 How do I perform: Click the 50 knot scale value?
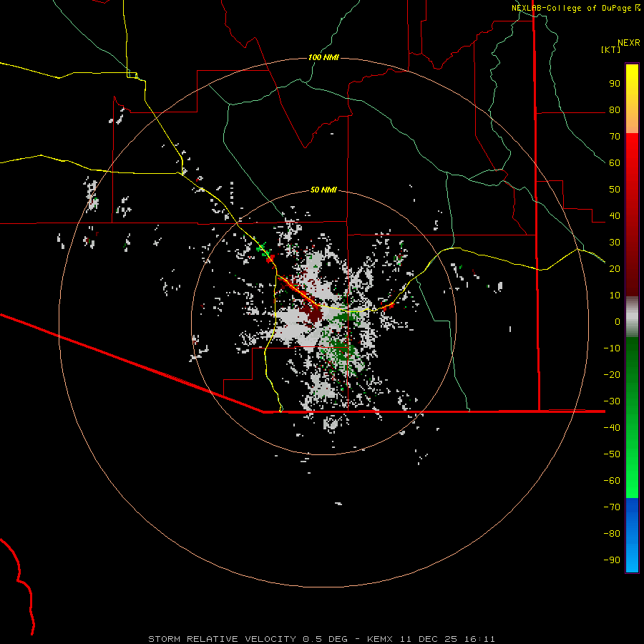615,190
